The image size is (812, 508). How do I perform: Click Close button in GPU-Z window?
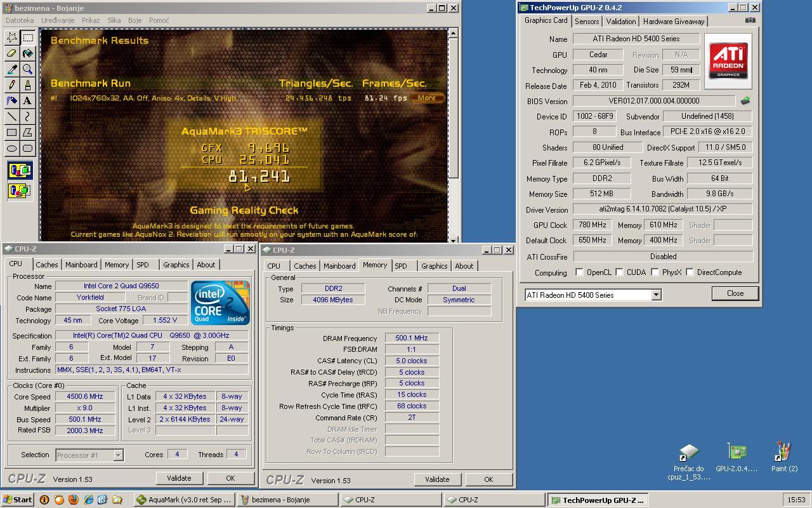click(x=735, y=293)
